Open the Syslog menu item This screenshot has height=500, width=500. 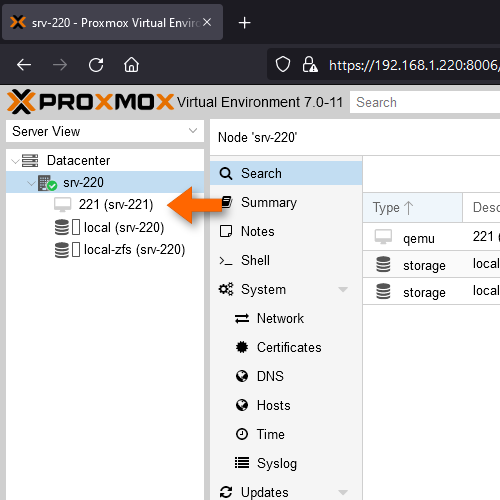[286, 463]
